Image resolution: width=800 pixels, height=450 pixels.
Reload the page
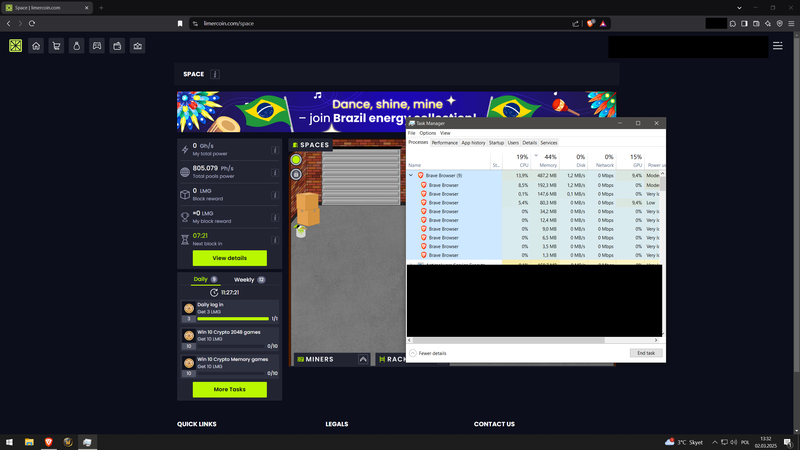pyautogui.click(x=32, y=23)
